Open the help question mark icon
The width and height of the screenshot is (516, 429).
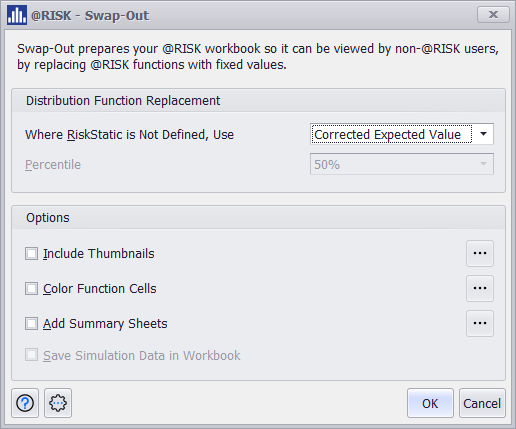(x=25, y=403)
